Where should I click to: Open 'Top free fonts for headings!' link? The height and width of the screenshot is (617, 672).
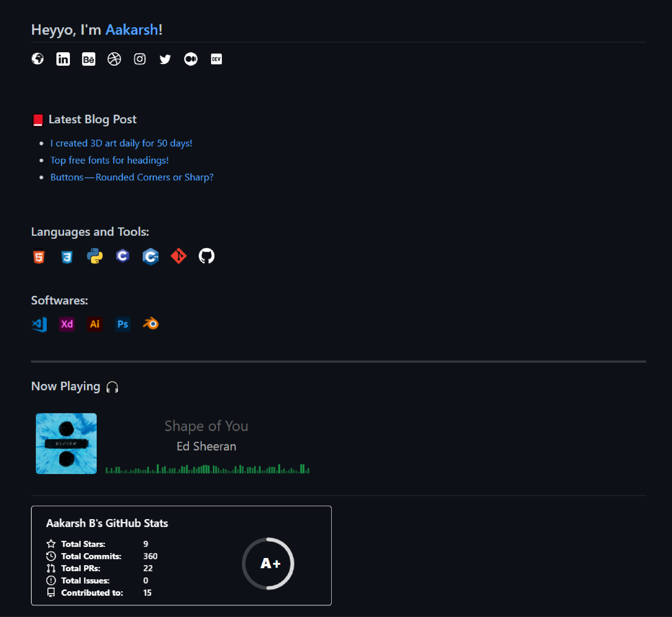pyautogui.click(x=109, y=160)
